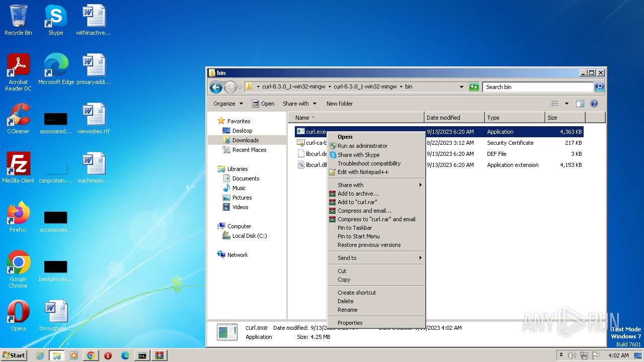644x362 pixels.
Task: Choose Open in context menu
Action: [x=375, y=137]
